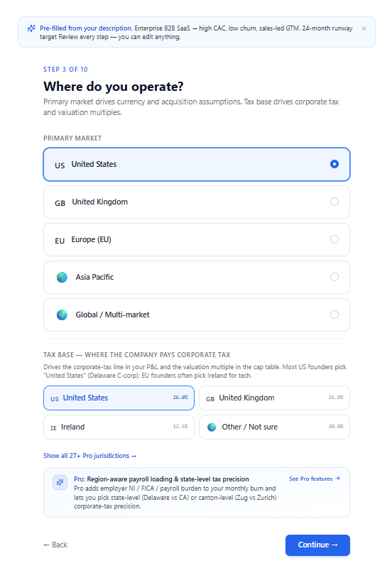
Task: Continue to the next step
Action: click(x=318, y=545)
